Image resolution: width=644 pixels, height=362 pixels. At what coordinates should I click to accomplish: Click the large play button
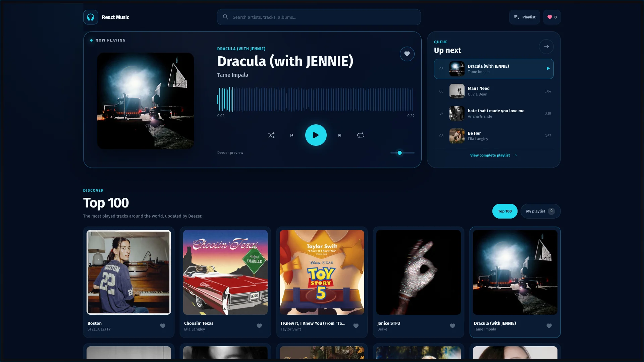(x=316, y=135)
